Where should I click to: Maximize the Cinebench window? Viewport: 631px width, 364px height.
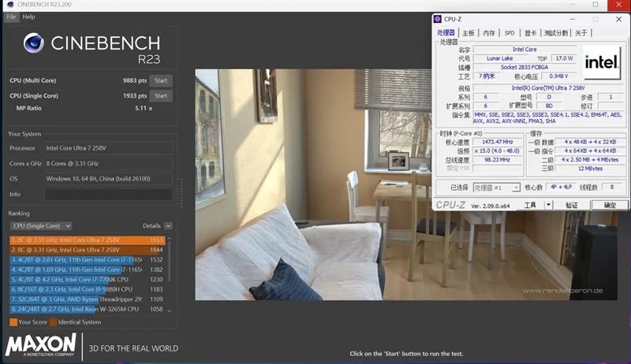(596, 5)
